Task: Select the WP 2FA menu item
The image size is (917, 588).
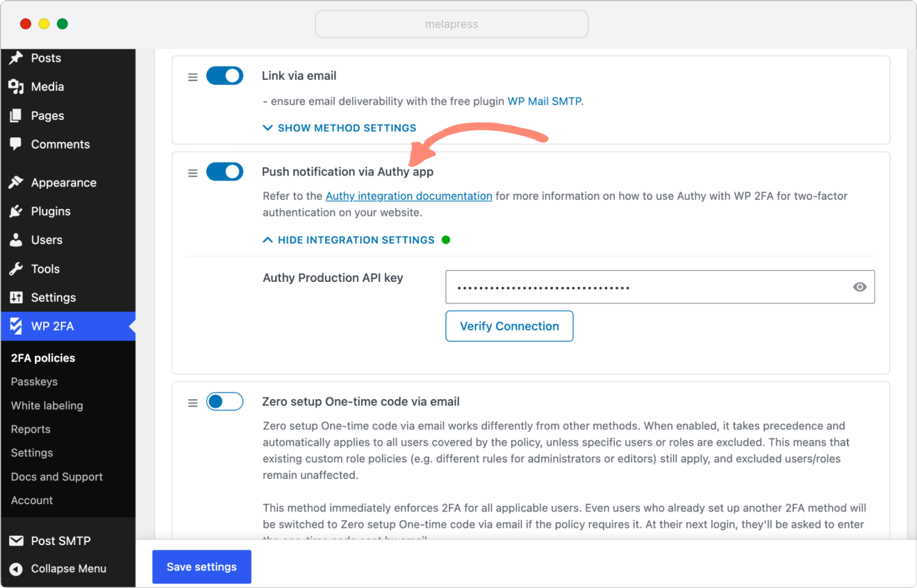Action: click(68, 326)
